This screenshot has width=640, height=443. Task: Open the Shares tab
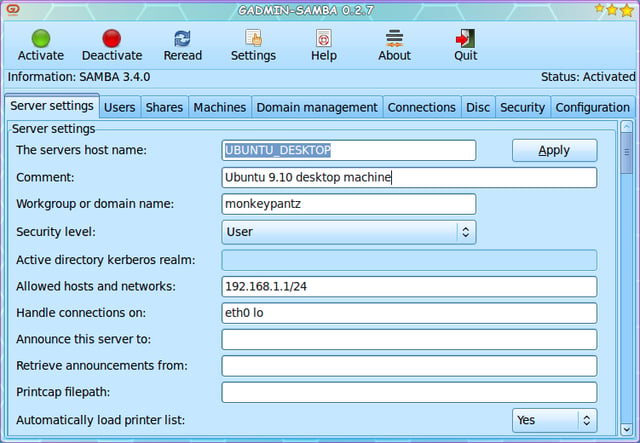[x=164, y=107]
